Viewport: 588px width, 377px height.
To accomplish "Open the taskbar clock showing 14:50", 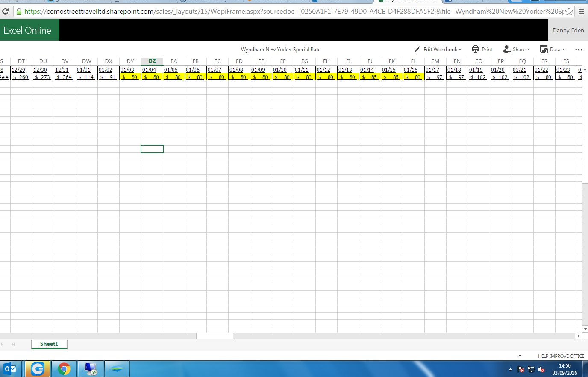I will [x=564, y=369].
